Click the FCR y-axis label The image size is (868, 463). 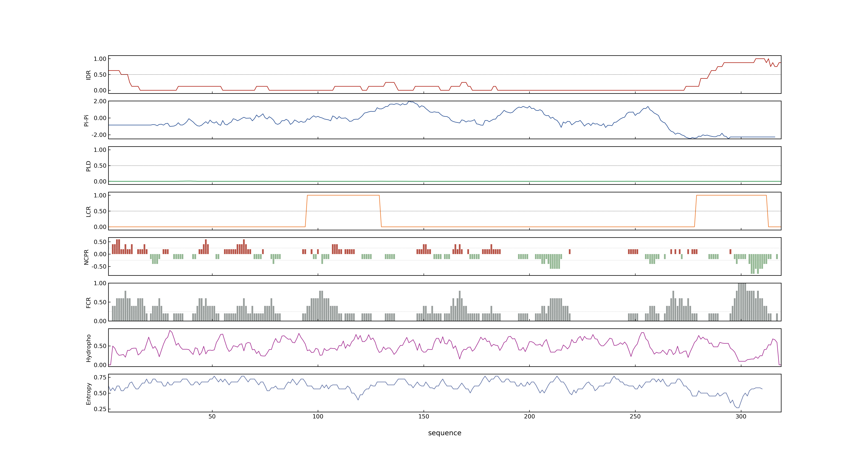click(88, 303)
